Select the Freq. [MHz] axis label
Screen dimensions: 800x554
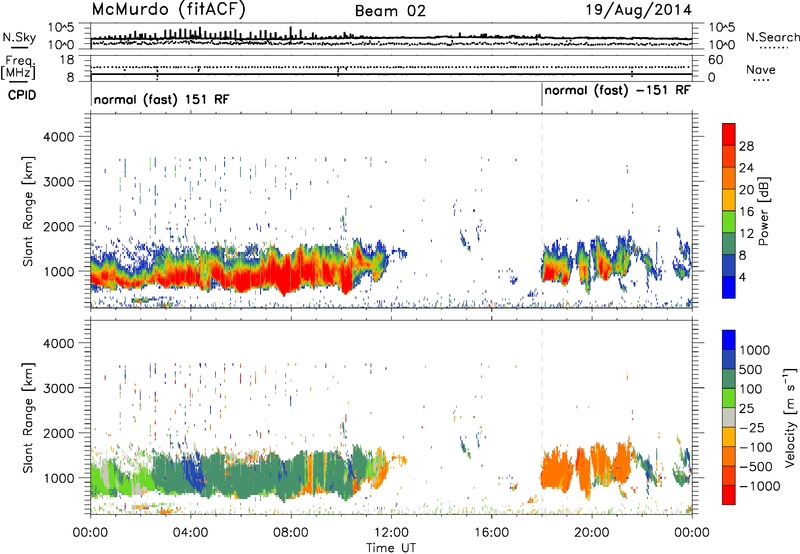(18, 68)
